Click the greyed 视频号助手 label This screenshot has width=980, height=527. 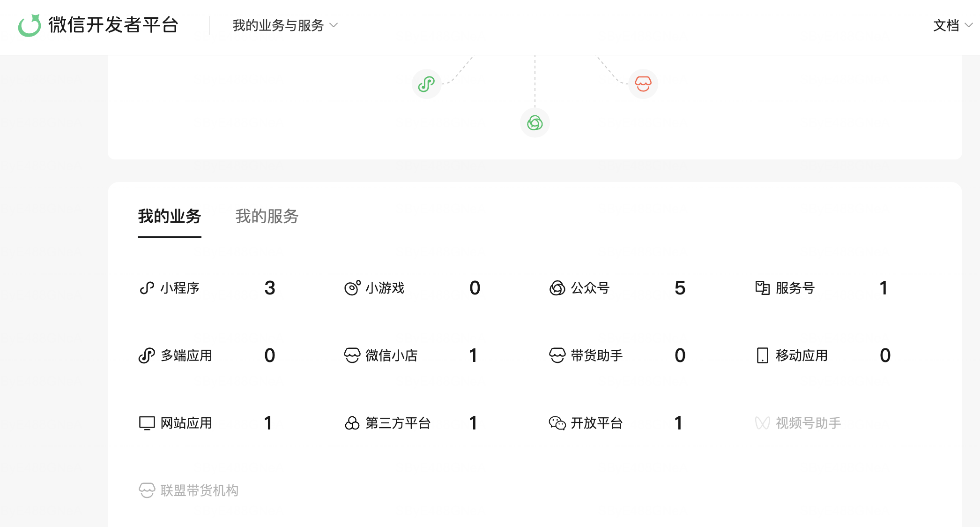click(x=809, y=423)
